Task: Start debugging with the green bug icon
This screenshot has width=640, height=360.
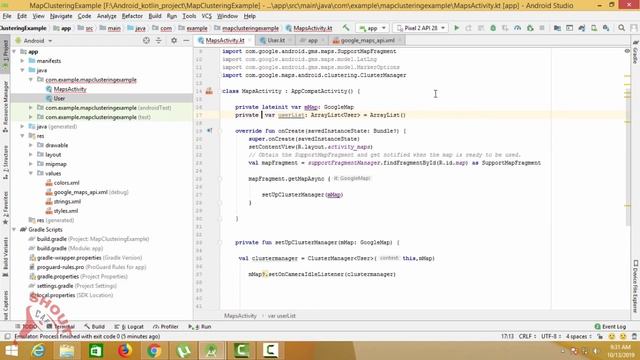Action: (493, 28)
